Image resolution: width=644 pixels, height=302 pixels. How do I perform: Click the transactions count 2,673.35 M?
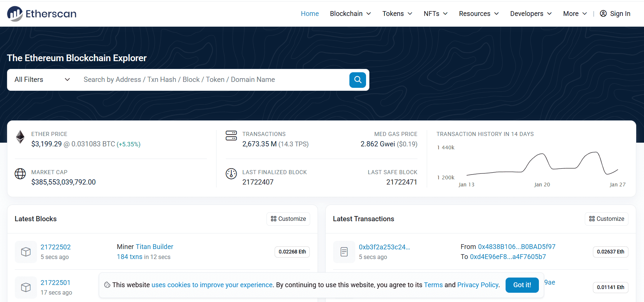click(259, 144)
